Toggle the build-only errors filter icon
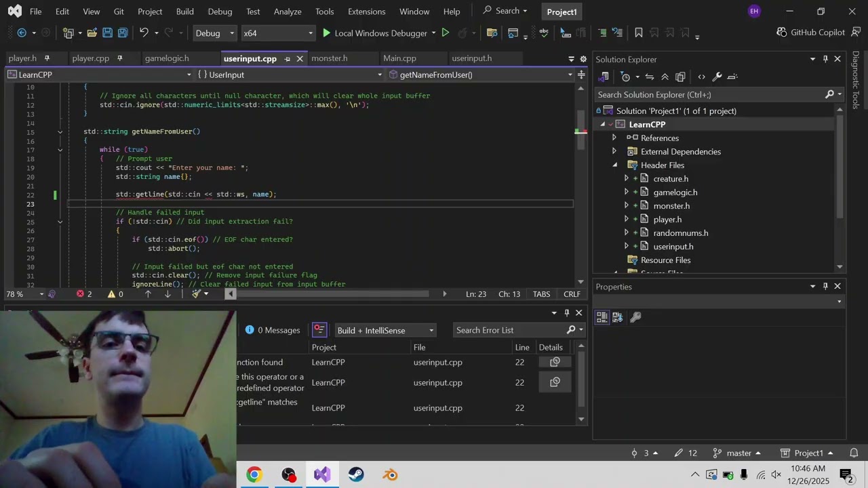868x488 pixels. (x=319, y=330)
